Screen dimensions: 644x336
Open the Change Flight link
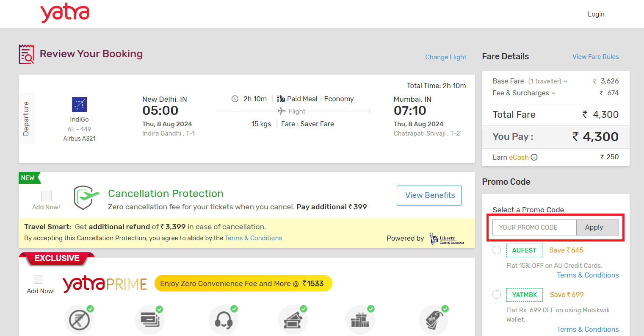click(445, 57)
